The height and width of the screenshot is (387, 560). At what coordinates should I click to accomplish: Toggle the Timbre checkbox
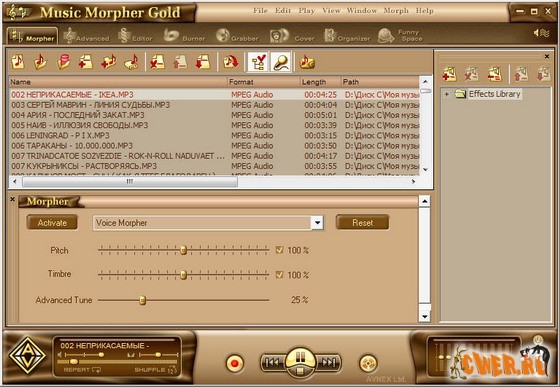point(280,275)
